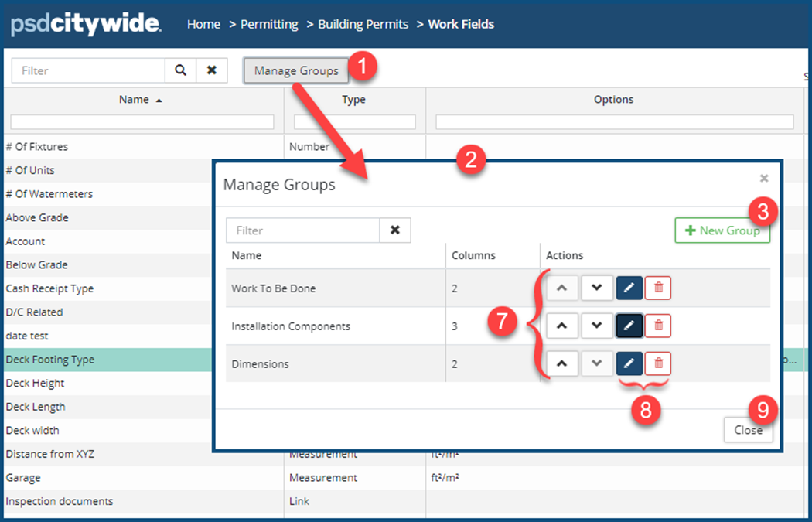The height and width of the screenshot is (522, 812).
Task: Move Installation Components group up
Action: 562,326
